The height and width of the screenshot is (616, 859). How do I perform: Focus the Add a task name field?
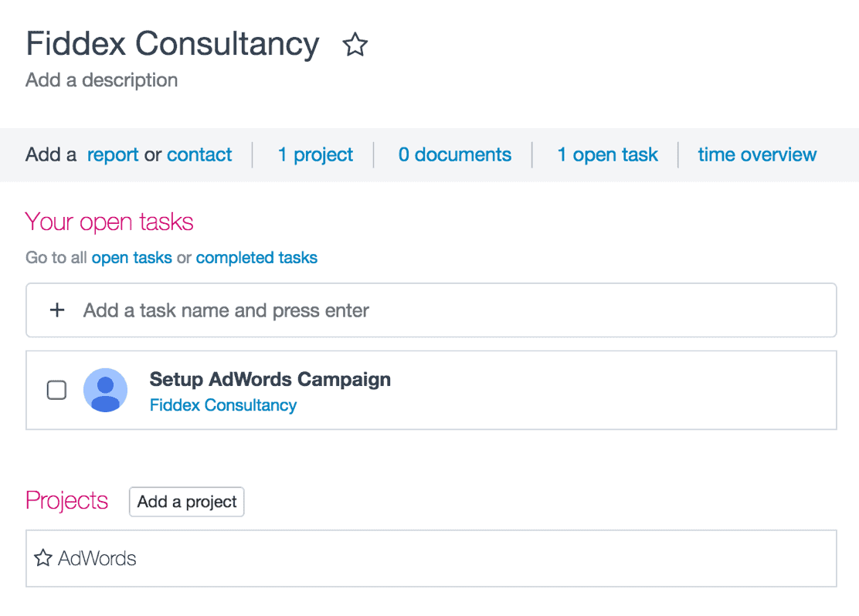pyautogui.click(x=431, y=310)
